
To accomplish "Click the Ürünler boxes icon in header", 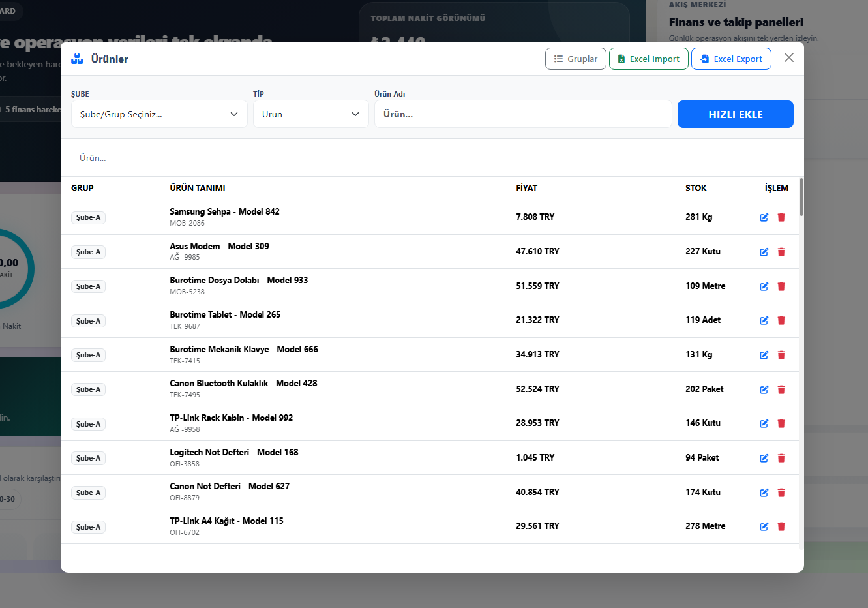I will (x=77, y=59).
